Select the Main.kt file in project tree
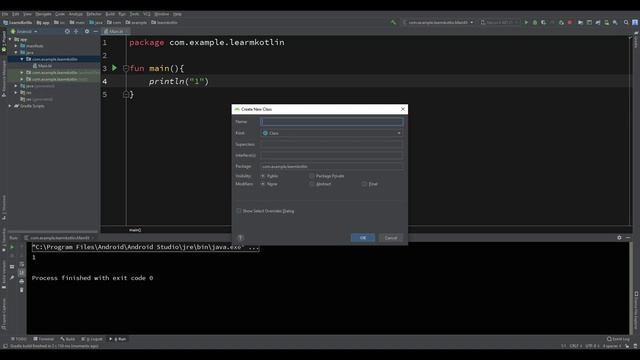Viewport: 640px width, 360px height. click(42, 66)
